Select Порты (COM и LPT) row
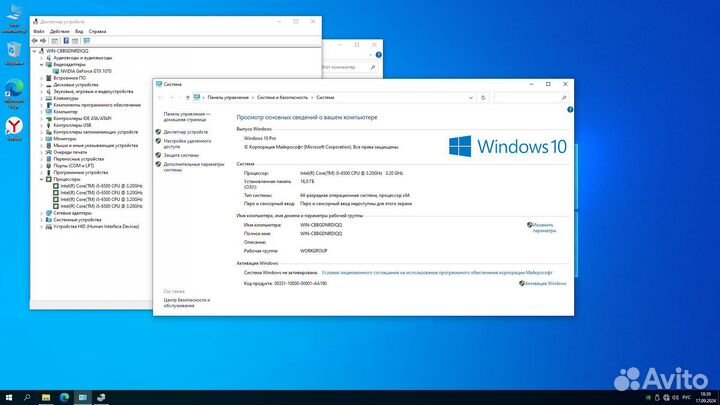Screen dimensions: 720x405 click(x=73, y=166)
